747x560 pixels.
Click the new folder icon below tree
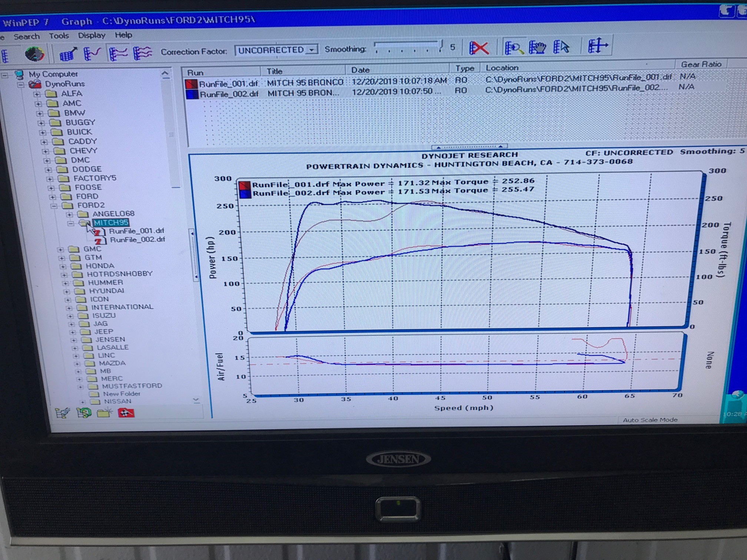tap(105, 412)
